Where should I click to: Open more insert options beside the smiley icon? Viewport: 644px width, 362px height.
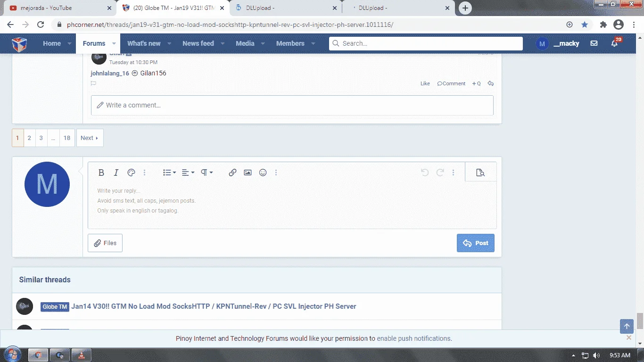pos(276,173)
